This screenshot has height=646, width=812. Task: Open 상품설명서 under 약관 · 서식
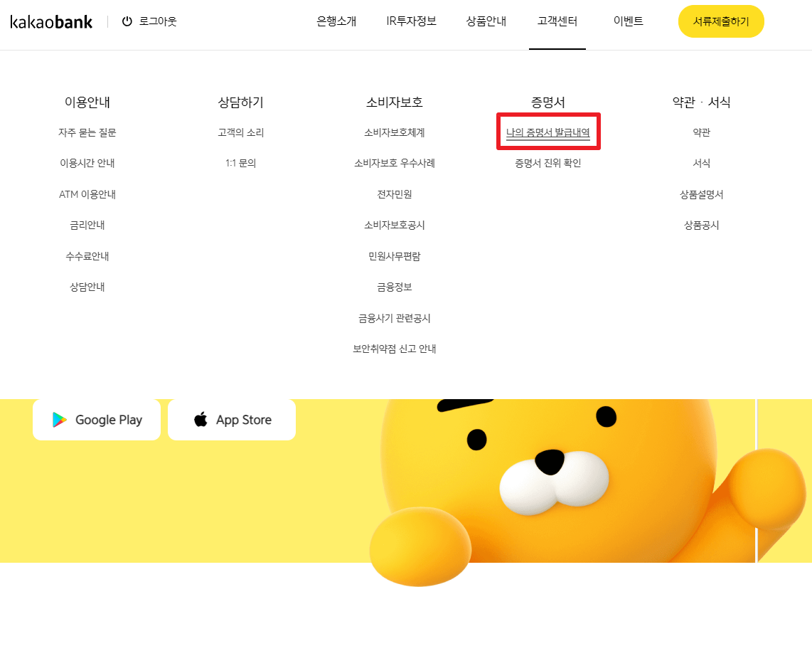(701, 194)
